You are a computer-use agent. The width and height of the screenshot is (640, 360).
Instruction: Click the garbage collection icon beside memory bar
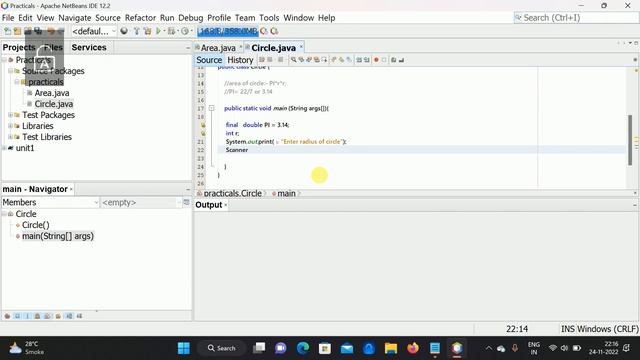pos(264,31)
